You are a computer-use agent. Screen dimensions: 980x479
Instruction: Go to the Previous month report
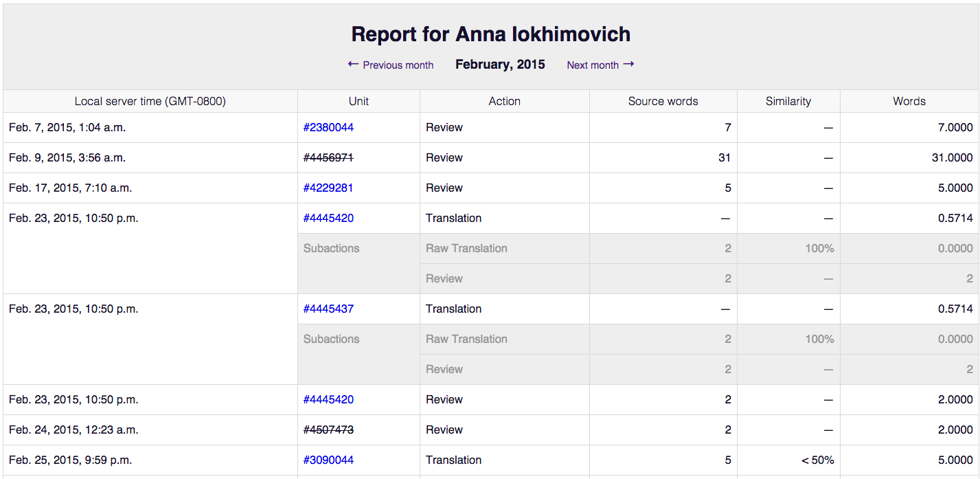pyautogui.click(x=398, y=65)
